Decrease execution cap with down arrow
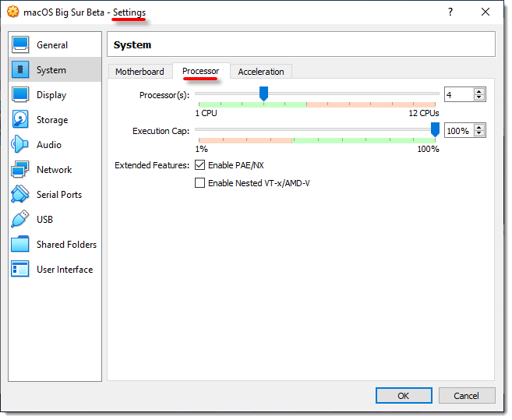Viewport: 512px width, 420px height. pos(479,133)
